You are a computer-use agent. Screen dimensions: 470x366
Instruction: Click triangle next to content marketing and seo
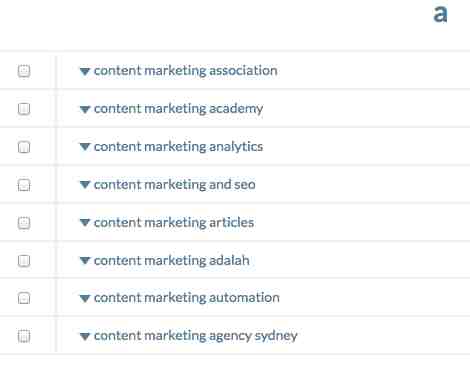(x=85, y=185)
